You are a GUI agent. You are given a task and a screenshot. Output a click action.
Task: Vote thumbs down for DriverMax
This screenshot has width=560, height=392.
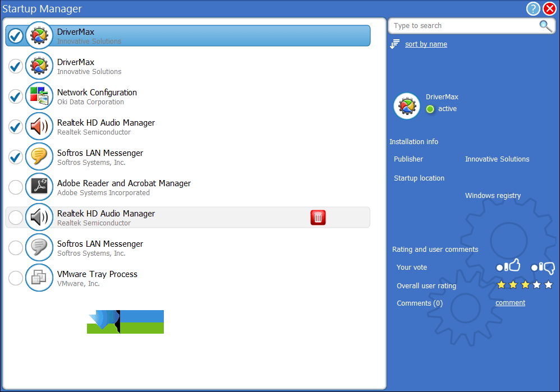point(543,268)
